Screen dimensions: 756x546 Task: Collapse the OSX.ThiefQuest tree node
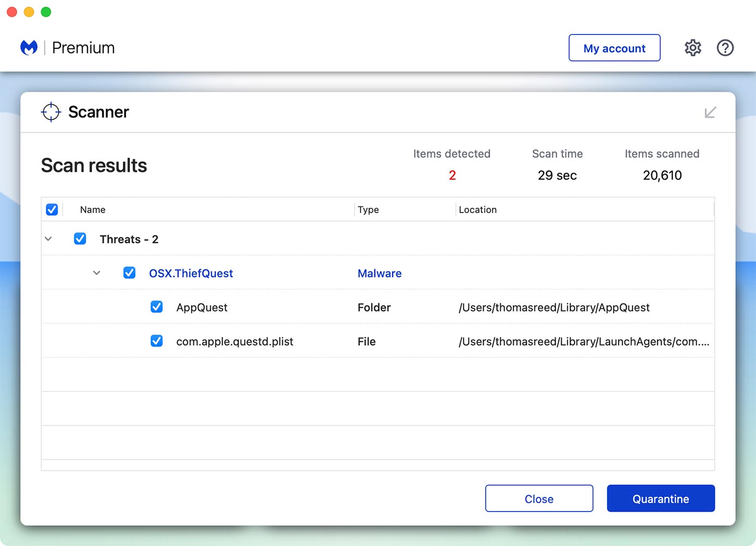pyautogui.click(x=97, y=272)
